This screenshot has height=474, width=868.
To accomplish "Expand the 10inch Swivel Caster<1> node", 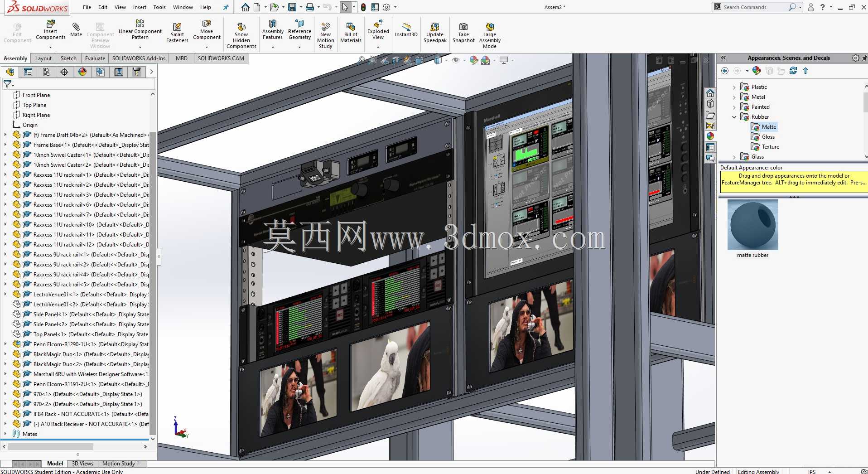I will [x=5, y=155].
